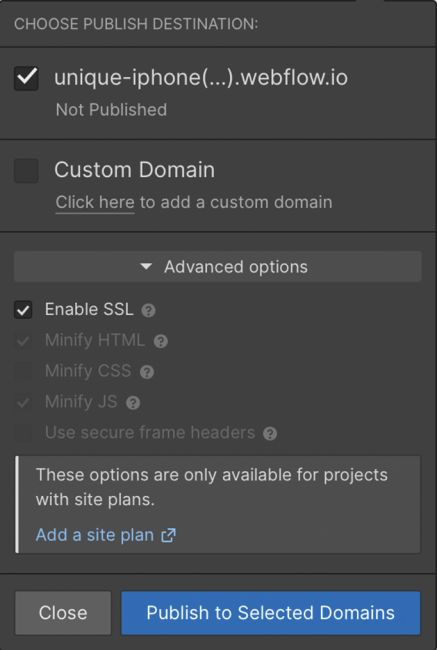Click help icon beside Minify CSS
The image size is (437, 650).
tap(147, 372)
